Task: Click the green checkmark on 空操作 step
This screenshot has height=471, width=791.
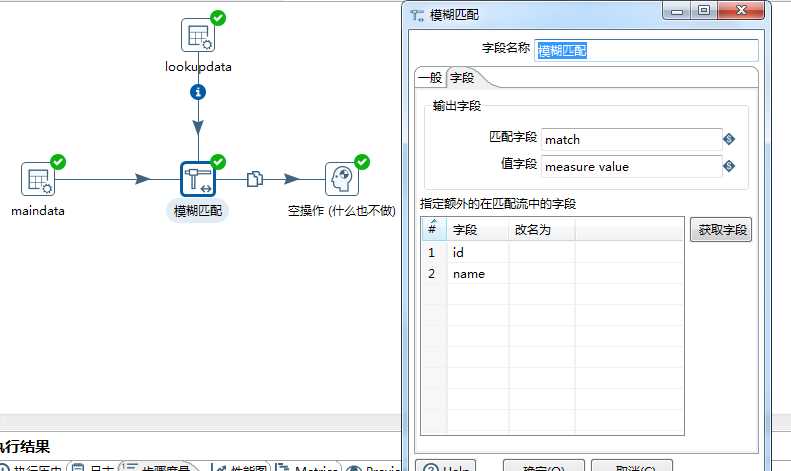Action: click(x=362, y=162)
